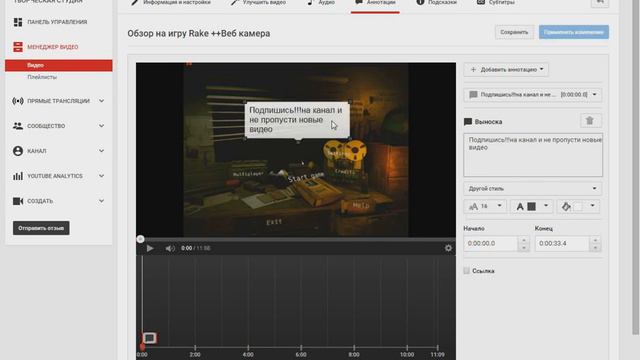Click the Выноска speech bubble icon
The width and height of the screenshot is (640, 360).
pos(468,122)
